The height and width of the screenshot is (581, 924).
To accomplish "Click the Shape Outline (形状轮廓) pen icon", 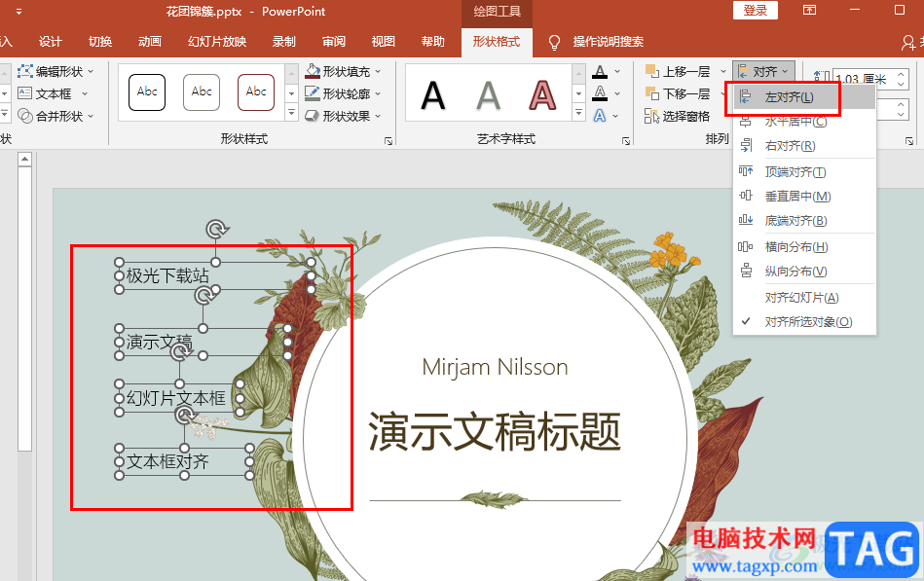I will (313, 93).
